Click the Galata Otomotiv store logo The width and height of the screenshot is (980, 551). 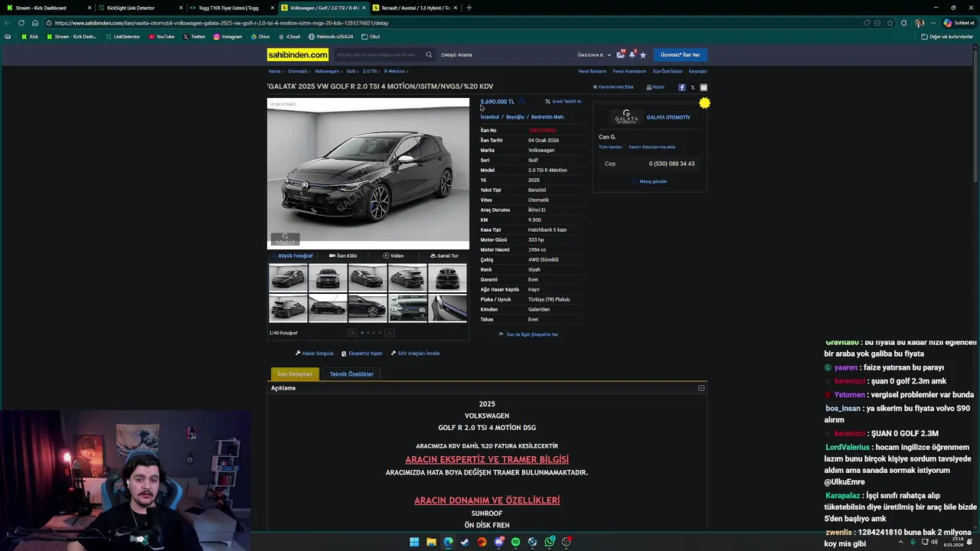626,117
